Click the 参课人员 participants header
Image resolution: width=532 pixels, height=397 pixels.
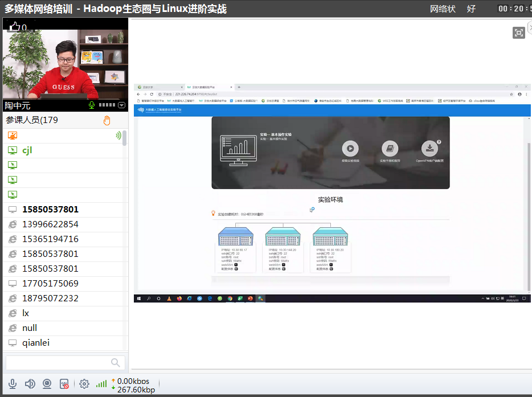pos(32,120)
